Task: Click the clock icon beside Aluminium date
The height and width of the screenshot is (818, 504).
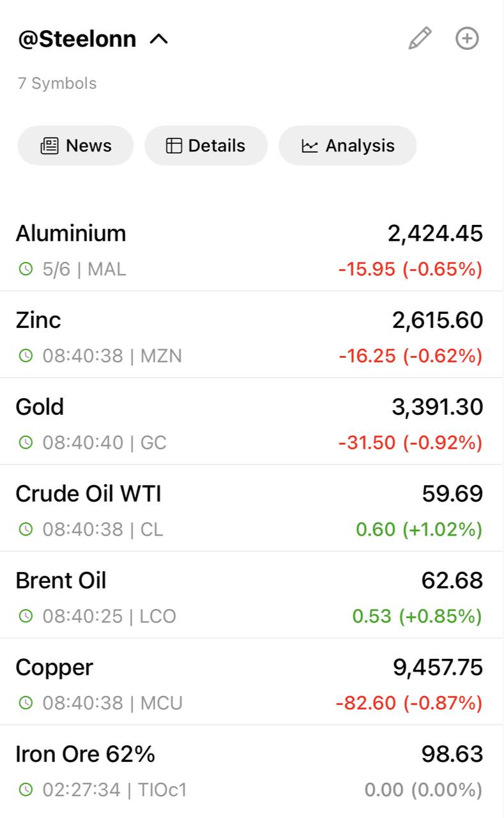Action: pyautogui.click(x=26, y=269)
